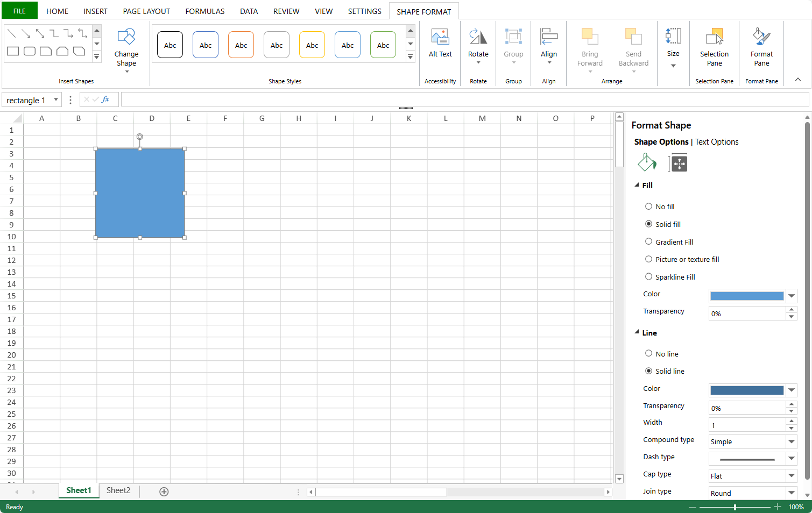812x513 pixels.
Task: Open the Compound type dropdown
Action: (791, 442)
